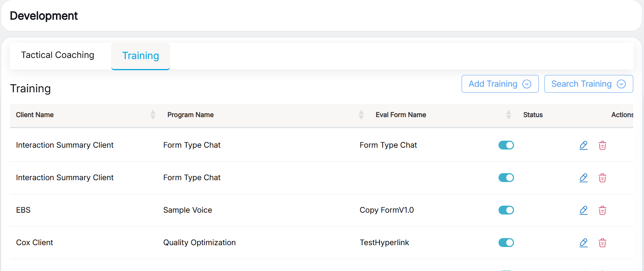Delete the first Interaction Summary Client row
Image resolution: width=644 pixels, height=271 pixels.
tap(602, 145)
